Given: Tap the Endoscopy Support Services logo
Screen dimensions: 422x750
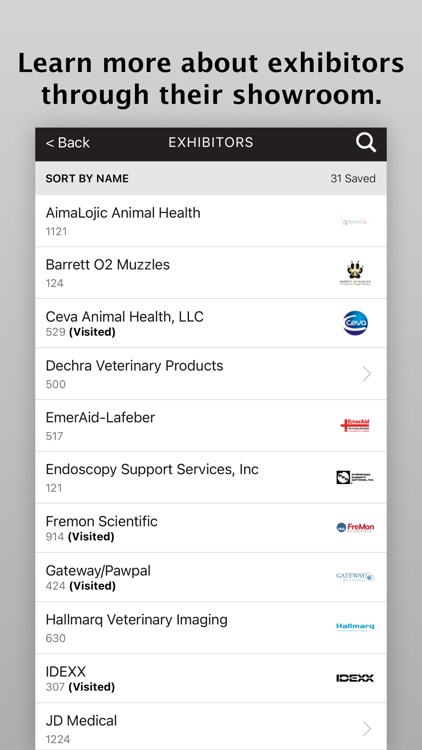Looking at the screenshot, I should point(355,477).
